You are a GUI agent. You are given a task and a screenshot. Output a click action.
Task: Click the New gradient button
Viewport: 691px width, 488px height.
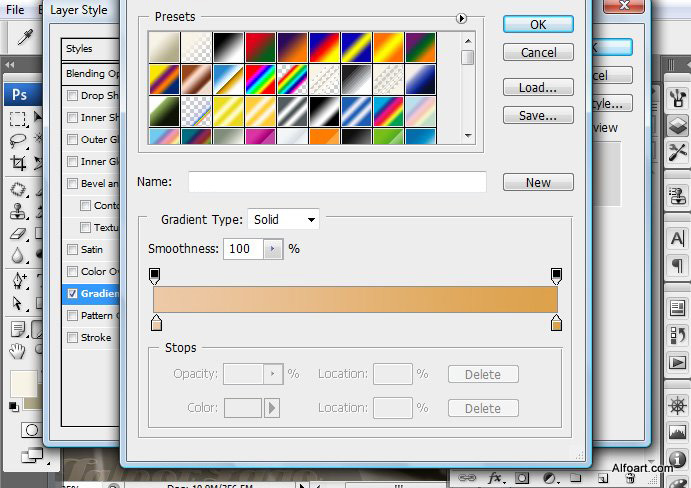pos(538,182)
